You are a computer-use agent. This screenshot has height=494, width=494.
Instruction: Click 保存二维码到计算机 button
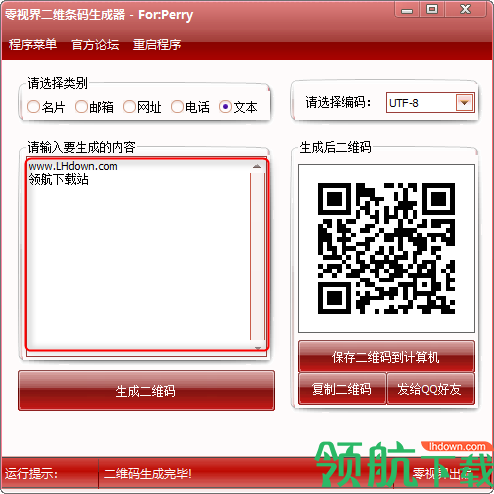pyautogui.click(x=386, y=357)
